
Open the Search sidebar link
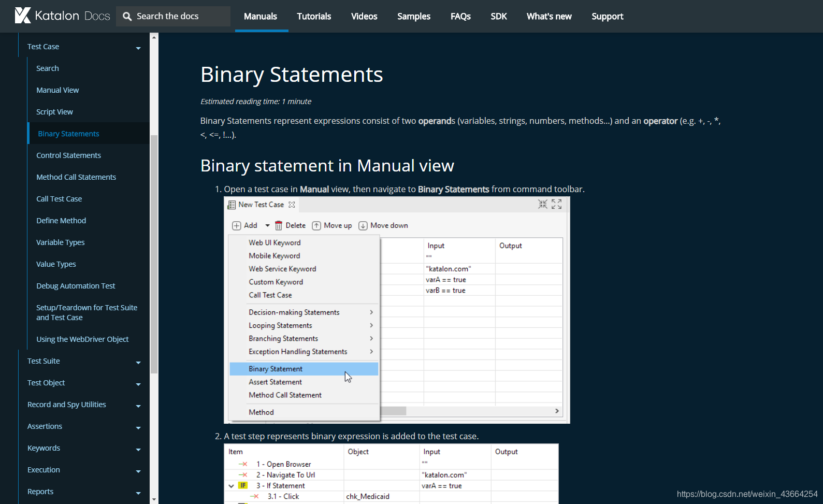[48, 68]
